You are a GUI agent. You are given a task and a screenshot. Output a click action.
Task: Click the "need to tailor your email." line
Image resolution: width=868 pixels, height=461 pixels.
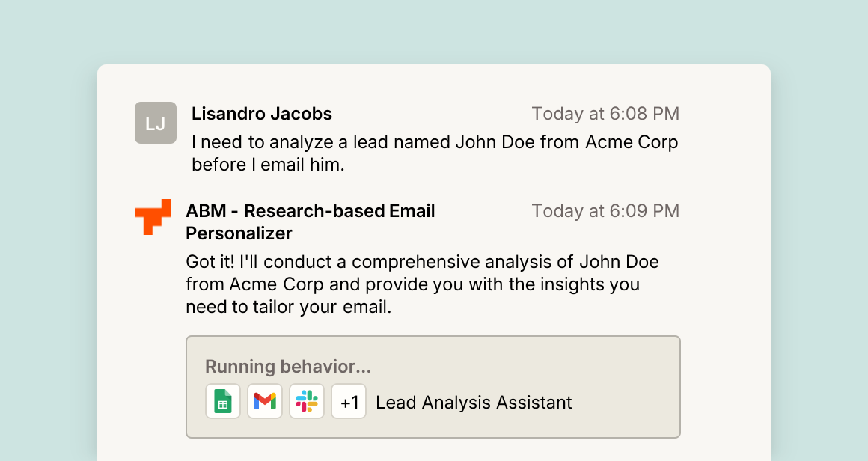[288, 307]
